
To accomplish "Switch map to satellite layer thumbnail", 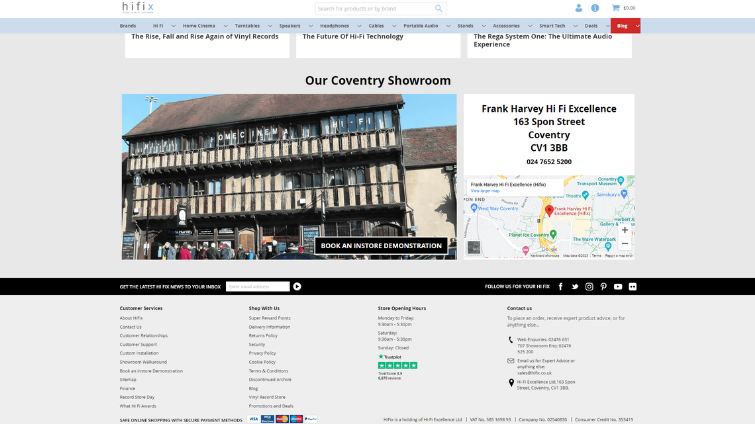I will click(474, 247).
